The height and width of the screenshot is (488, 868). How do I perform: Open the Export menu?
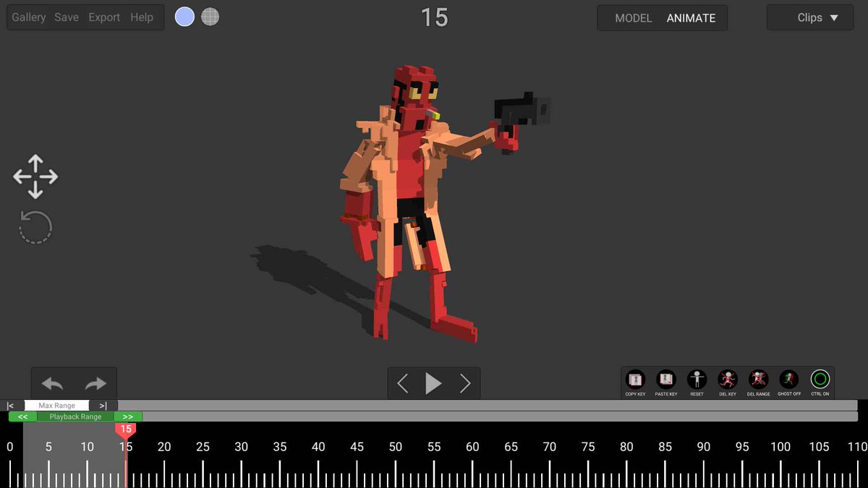point(104,17)
